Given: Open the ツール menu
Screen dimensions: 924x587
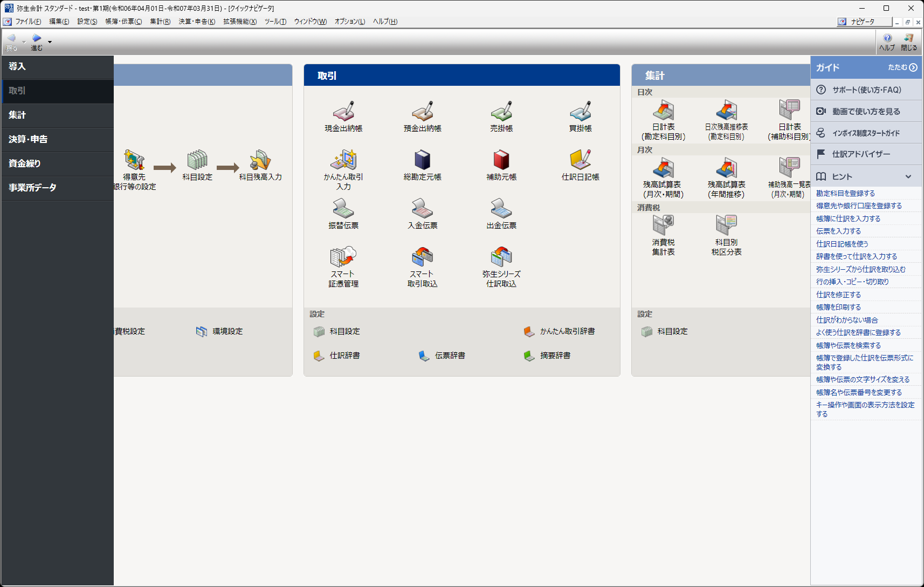Looking at the screenshot, I should coord(275,22).
